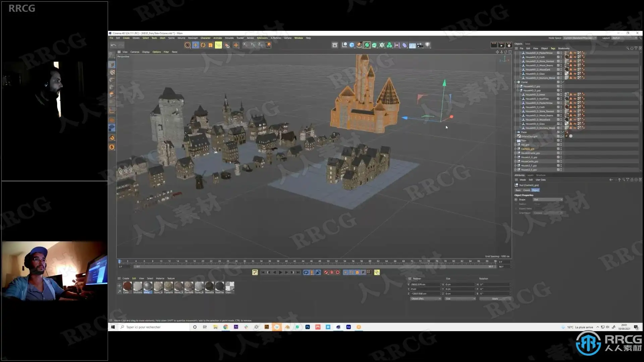Open the Shape dropdown in Object Properties
Viewport: 644px width, 362px height.
coord(548,200)
